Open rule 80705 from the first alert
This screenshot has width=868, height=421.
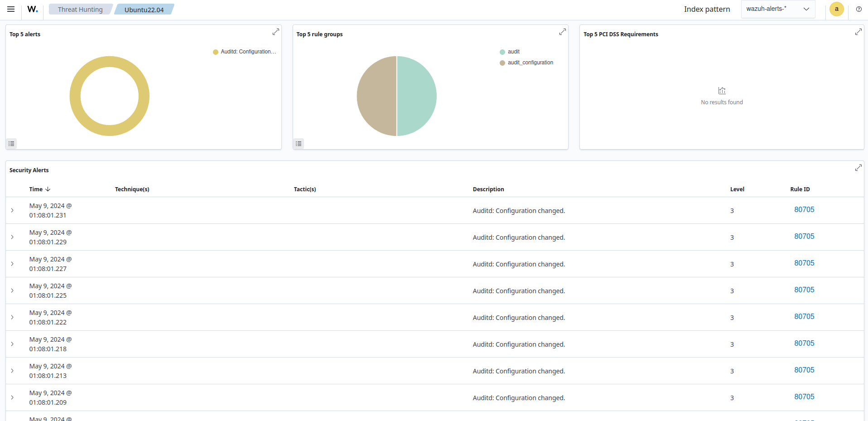[804, 209]
